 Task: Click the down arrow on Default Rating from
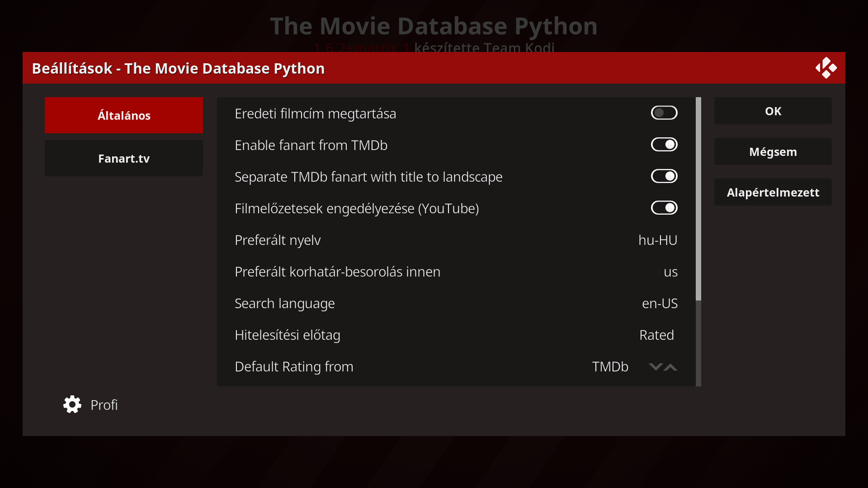[x=655, y=366]
